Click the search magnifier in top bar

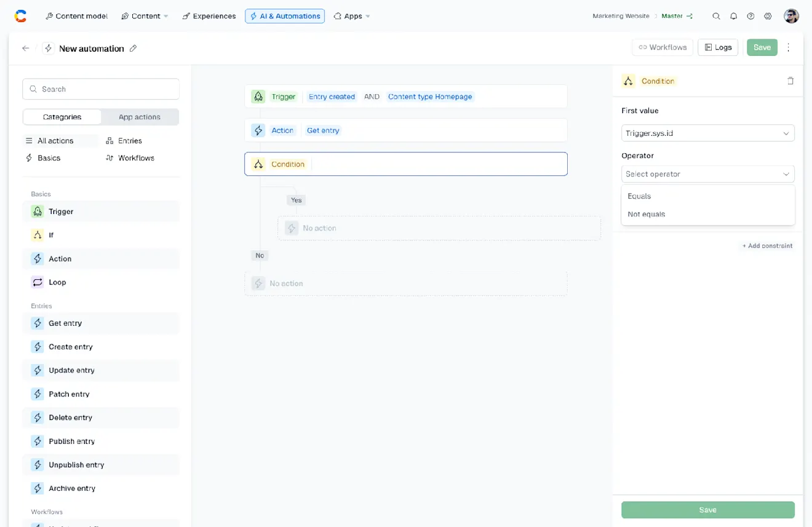[x=716, y=17]
